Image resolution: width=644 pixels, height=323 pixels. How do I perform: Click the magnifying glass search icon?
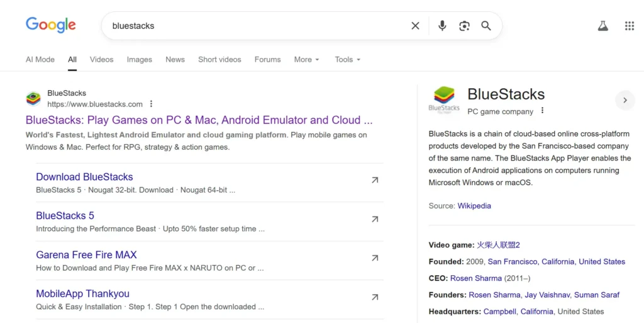[486, 26]
